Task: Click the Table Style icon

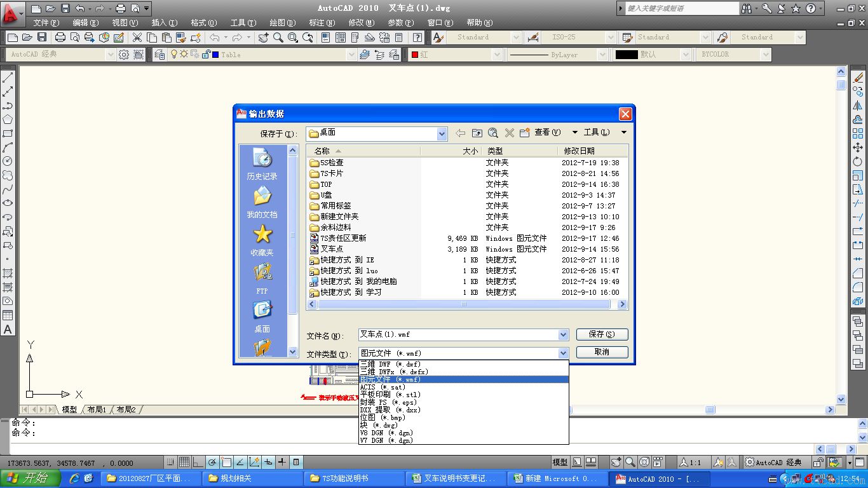Action: (628, 37)
